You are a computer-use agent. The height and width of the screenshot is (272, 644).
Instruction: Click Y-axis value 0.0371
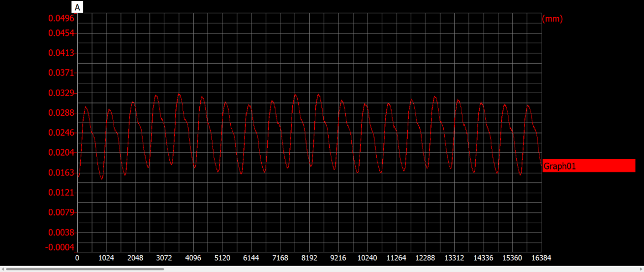point(61,72)
